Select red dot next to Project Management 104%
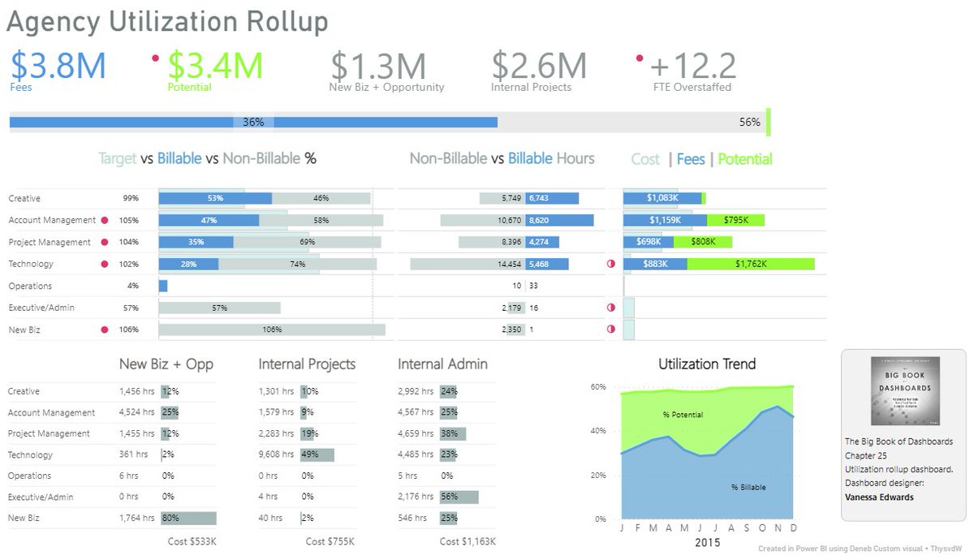This screenshot has height=560, width=974. (105, 242)
